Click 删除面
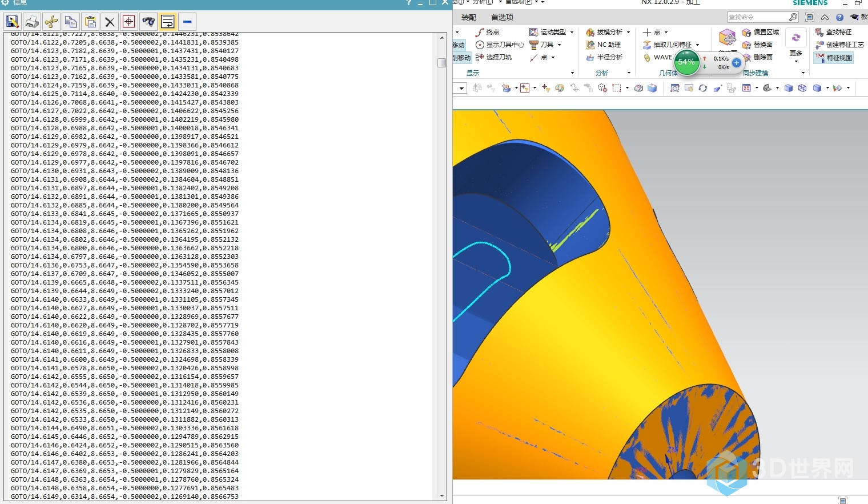Screen dimensions: 868x504 [757, 57]
